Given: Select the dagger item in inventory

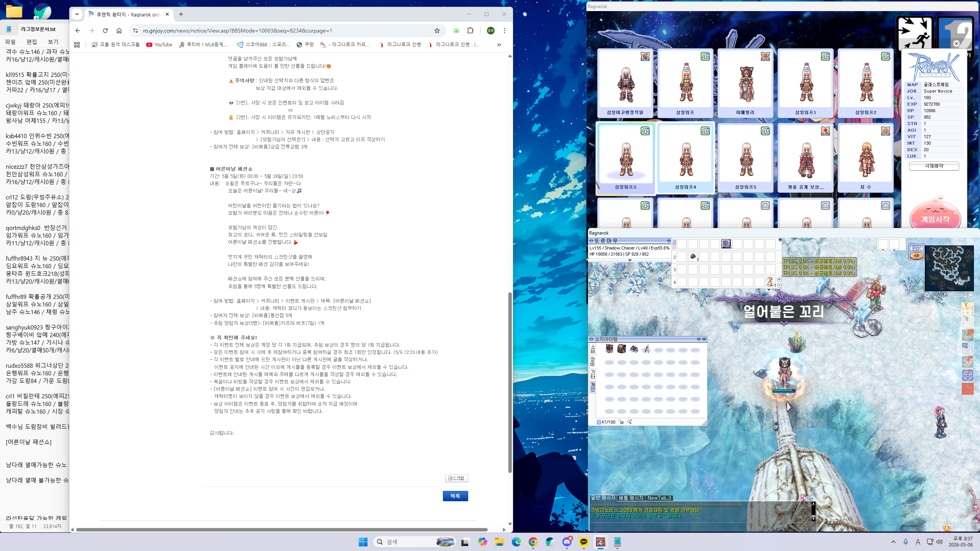Looking at the screenshot, I should click(x=646, y=349).
